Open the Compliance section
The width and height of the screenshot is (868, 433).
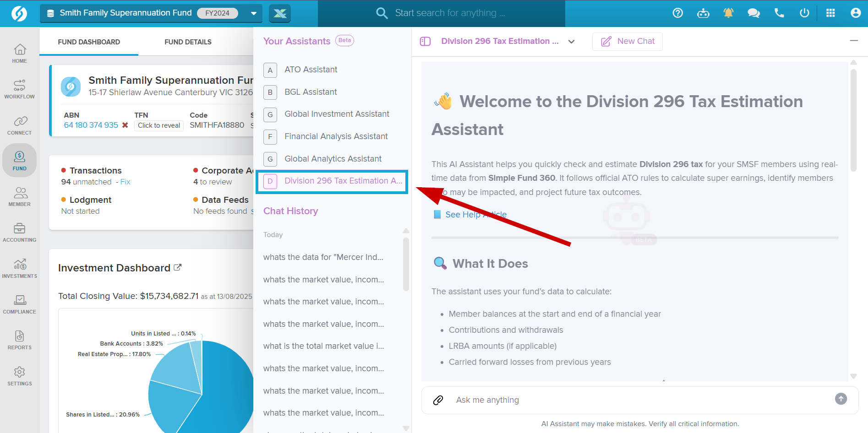pos(19,304)
